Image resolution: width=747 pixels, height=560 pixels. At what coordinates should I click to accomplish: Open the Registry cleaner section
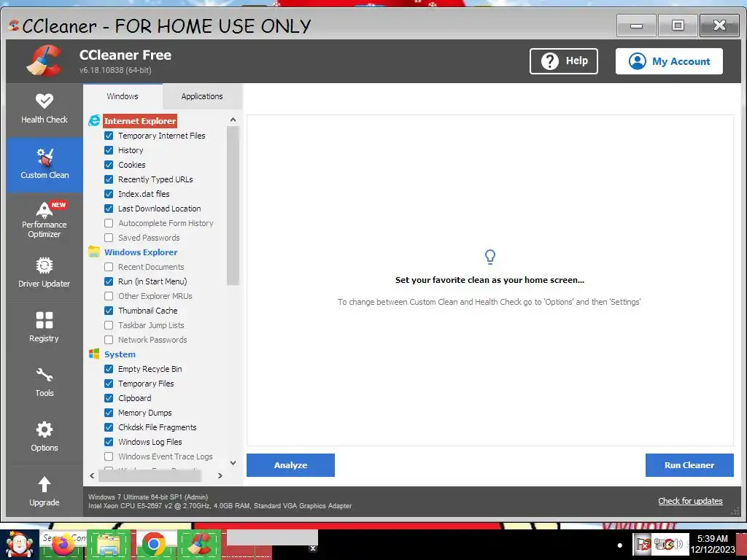pyautogui.click(x=44, y=329)
